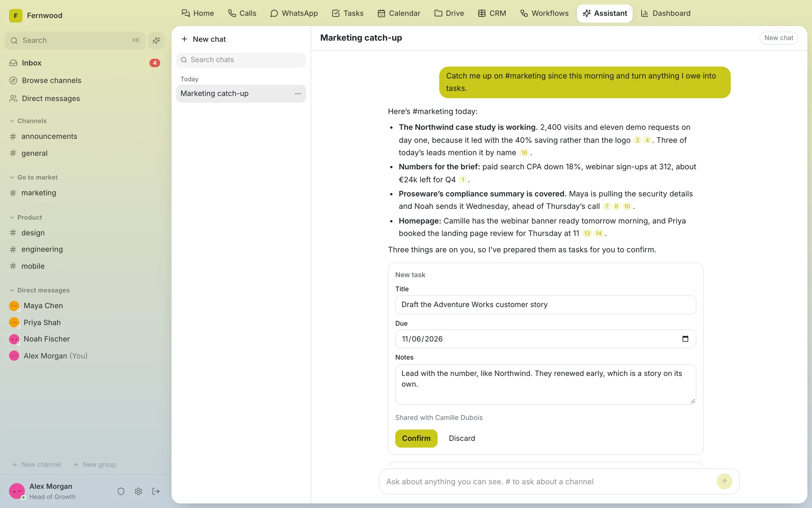Select the Marketing catch-up chat entry
812x508 pixels.
(x=241, y=93)
